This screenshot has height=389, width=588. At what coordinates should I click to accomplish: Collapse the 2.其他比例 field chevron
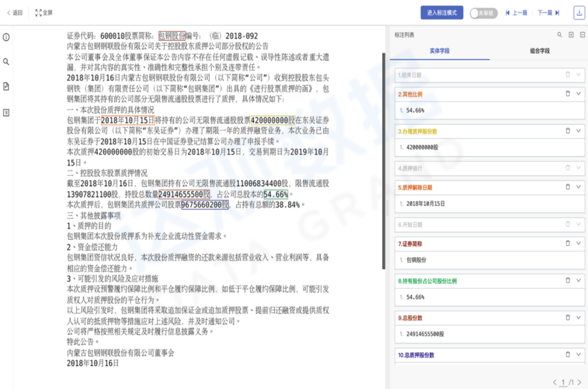[579, 94]
